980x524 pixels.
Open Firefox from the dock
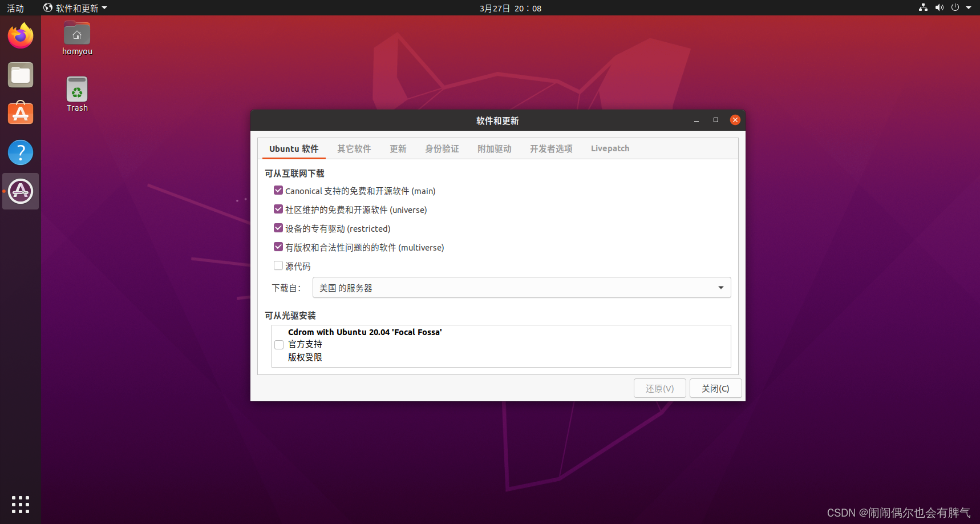coord(21,36)
